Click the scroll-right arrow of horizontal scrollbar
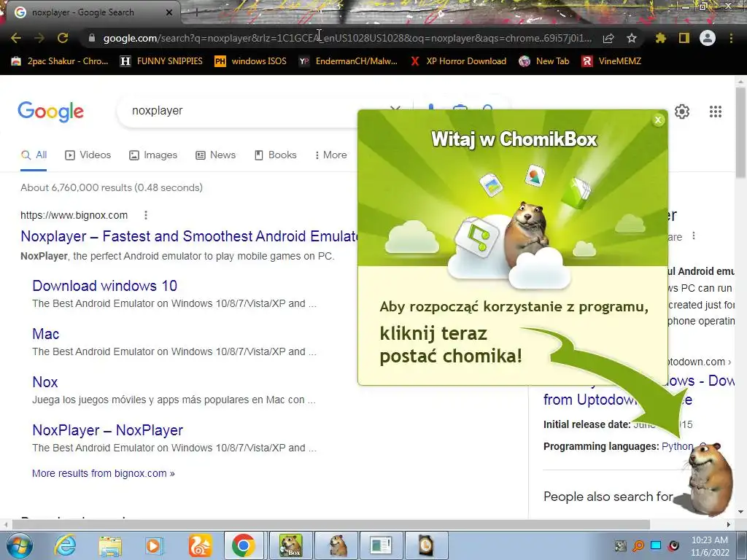The height and width of the screenshot is (560, 747). [729, 524]
